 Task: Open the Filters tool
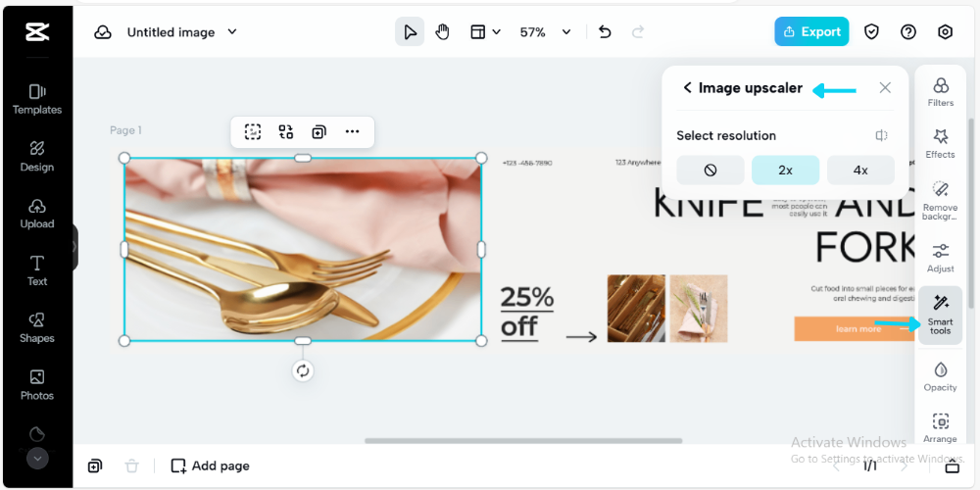click(x=941, y=92)
